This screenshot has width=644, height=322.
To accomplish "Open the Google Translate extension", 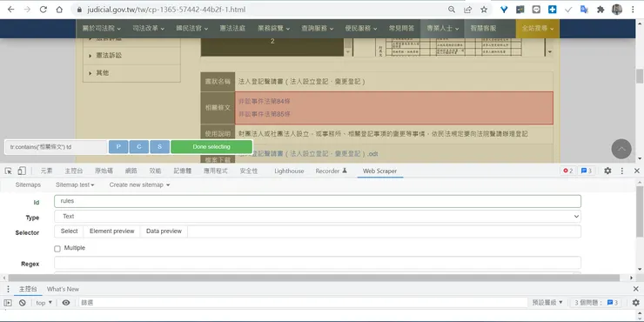I will pyautogui.click(x=584, y=10).
